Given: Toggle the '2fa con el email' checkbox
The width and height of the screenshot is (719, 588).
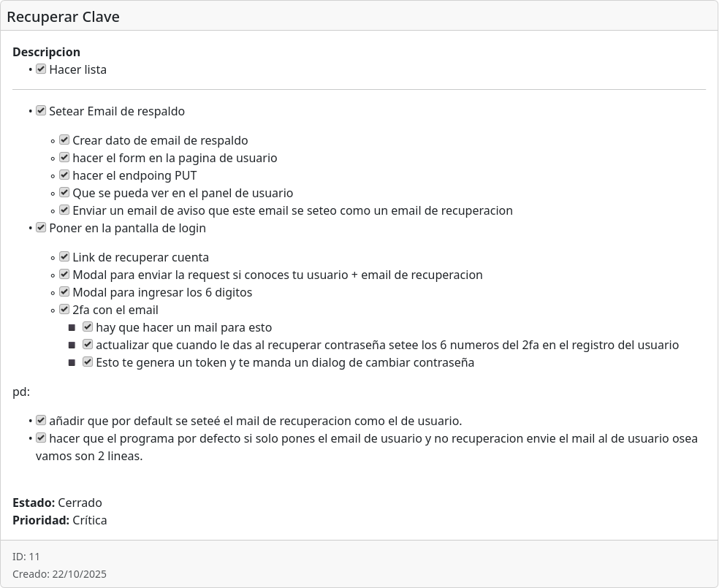Looking at the screenshot, I should [x=65, y=310].
